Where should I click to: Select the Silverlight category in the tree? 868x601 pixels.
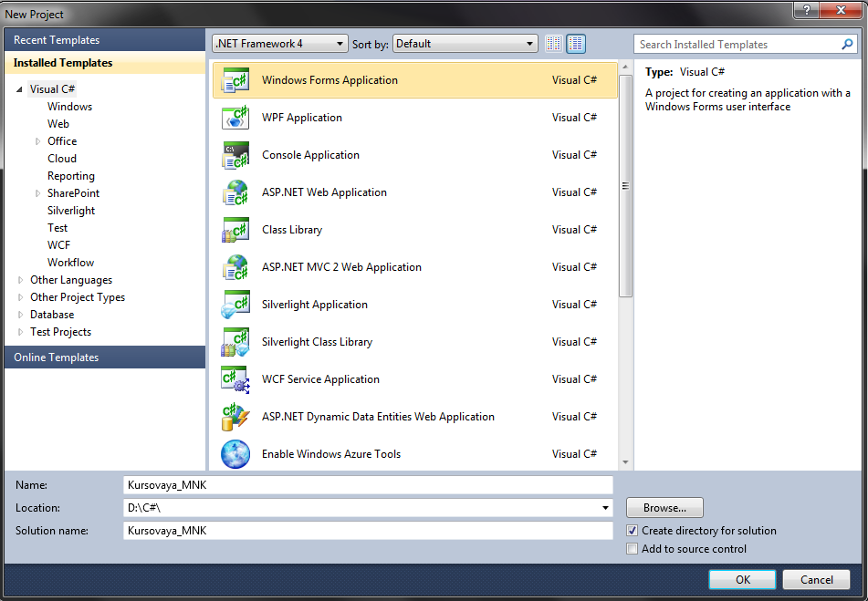click(x=71, y=211)
